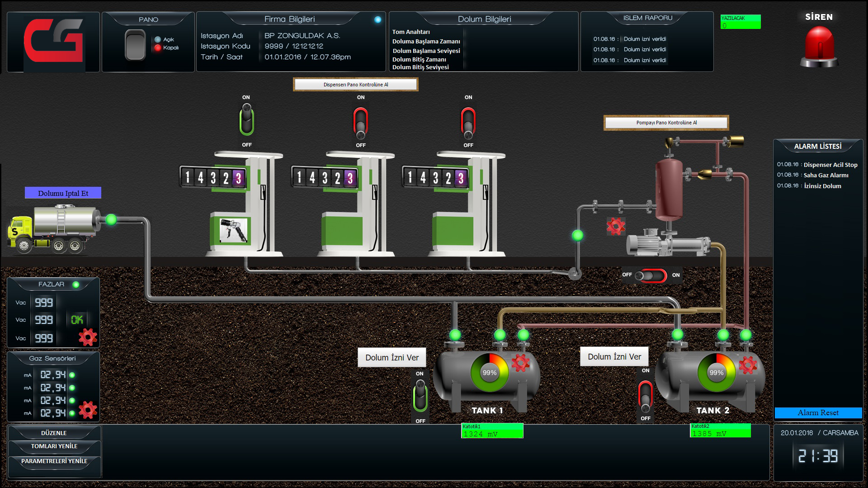Open the DÜZENLE menu item
This screenshot has height=488, width=868.
(54, 433)
